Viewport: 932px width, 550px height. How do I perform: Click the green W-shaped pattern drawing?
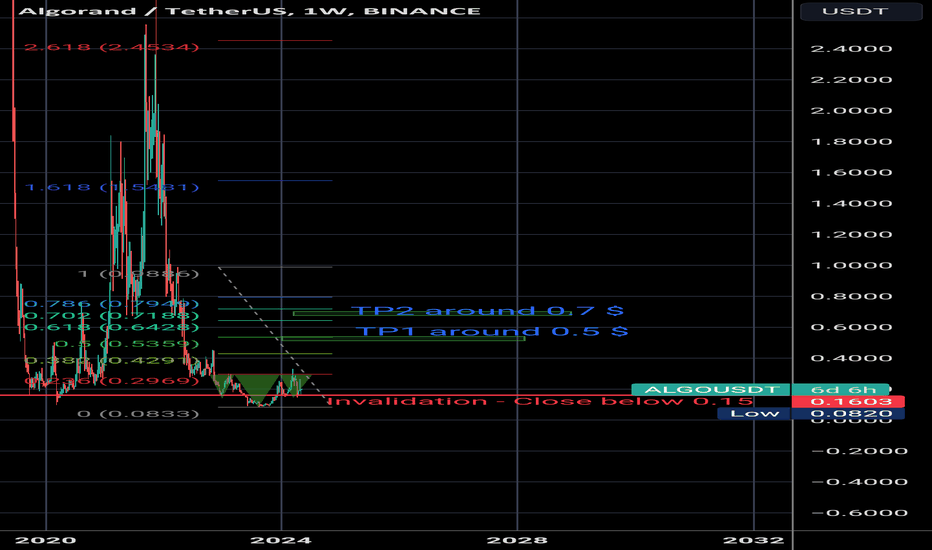coord(262,388)
